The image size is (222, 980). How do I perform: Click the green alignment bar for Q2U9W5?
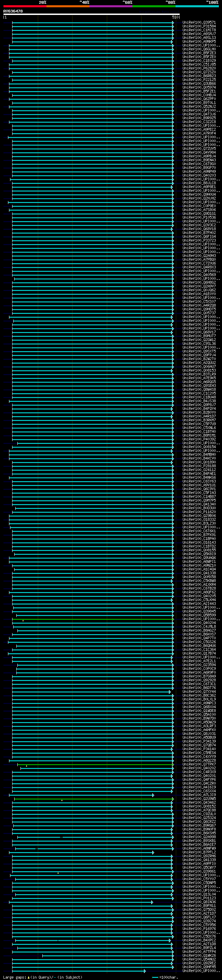click(x=93, y=799)
